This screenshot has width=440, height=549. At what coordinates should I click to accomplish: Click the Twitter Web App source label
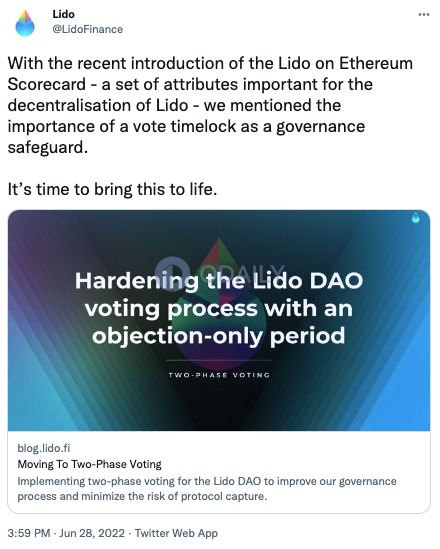pyautogui.click(x=176, y=533)
